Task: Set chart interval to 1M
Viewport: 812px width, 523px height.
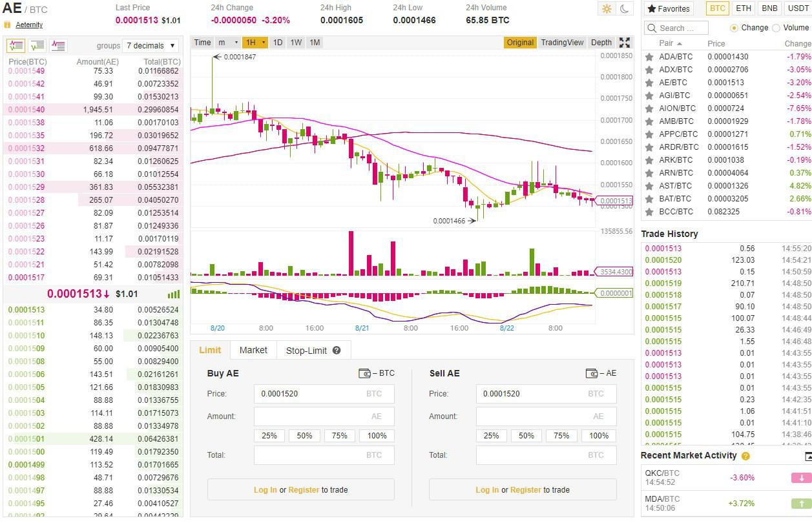Action: (315, 43)
